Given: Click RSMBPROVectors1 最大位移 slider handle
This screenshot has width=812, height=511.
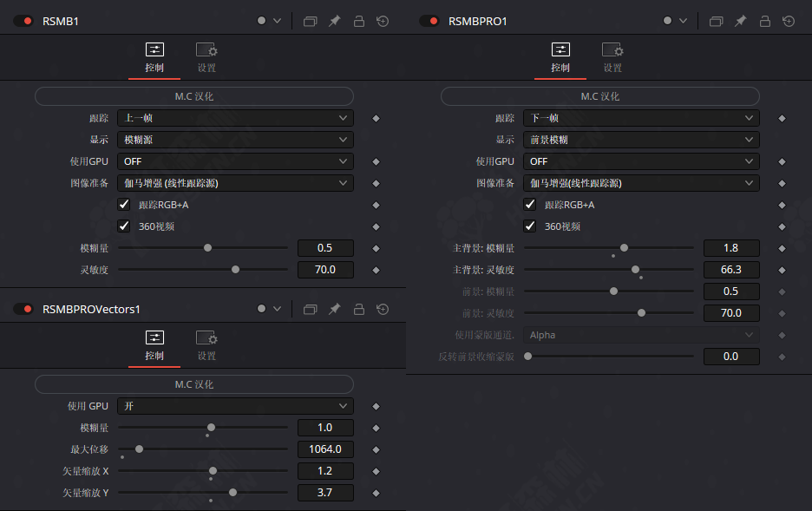Looking at the screenshot, I should (140, 449).
